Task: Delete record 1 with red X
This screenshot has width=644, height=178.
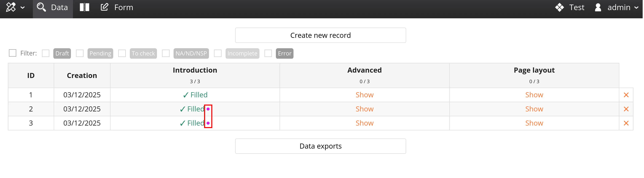Action: (626, 95)
